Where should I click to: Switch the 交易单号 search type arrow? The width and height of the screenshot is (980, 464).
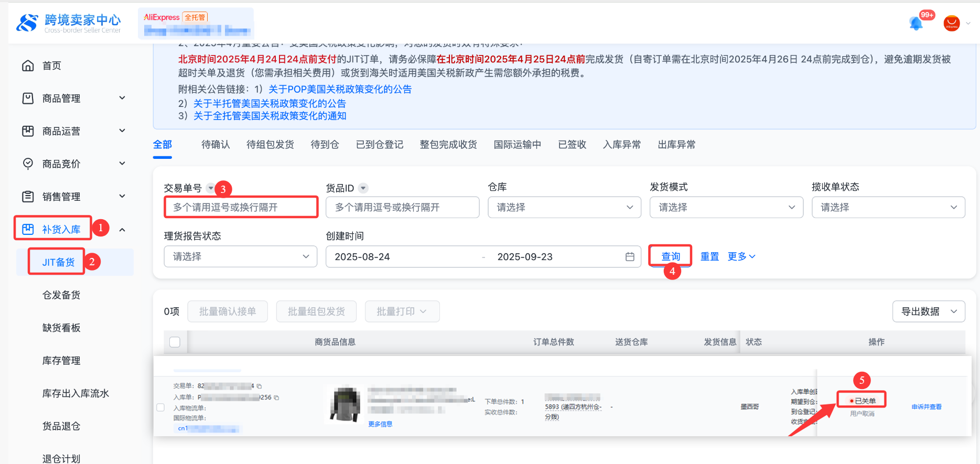pyautogui.click(x=211, y=188)
